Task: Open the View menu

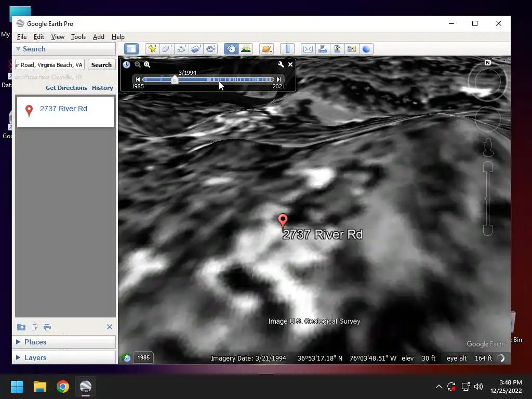Action: pos(58,37)
